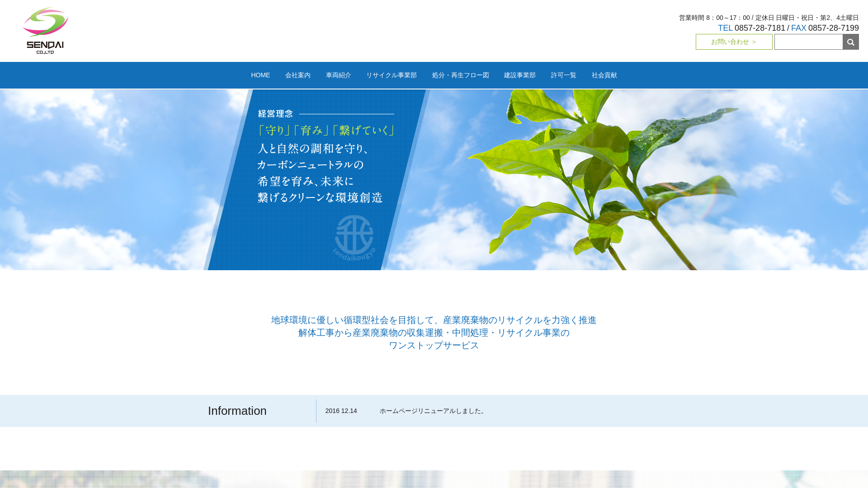The width and height of the screenshot is (868, 488).
Task: Open the ホームページリニューアル news entry
Action: pyautogui.click(x=432, y=411)
